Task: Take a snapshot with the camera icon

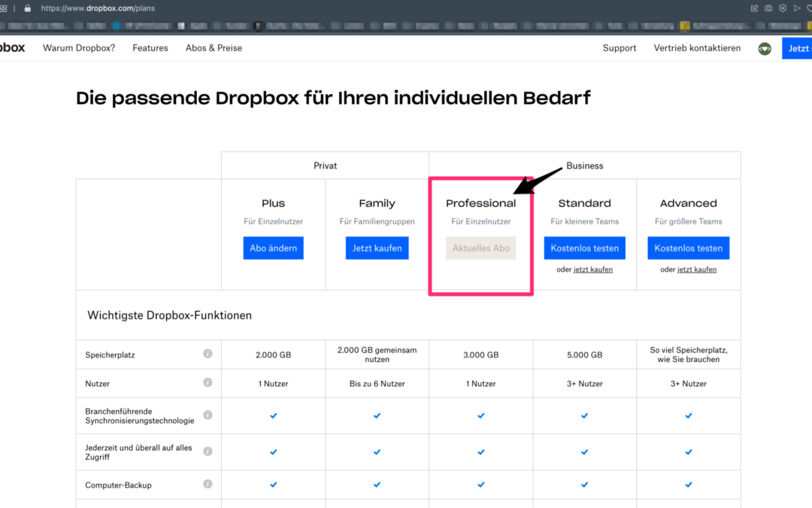Action: pyautogui.click(x=768, y=8)
